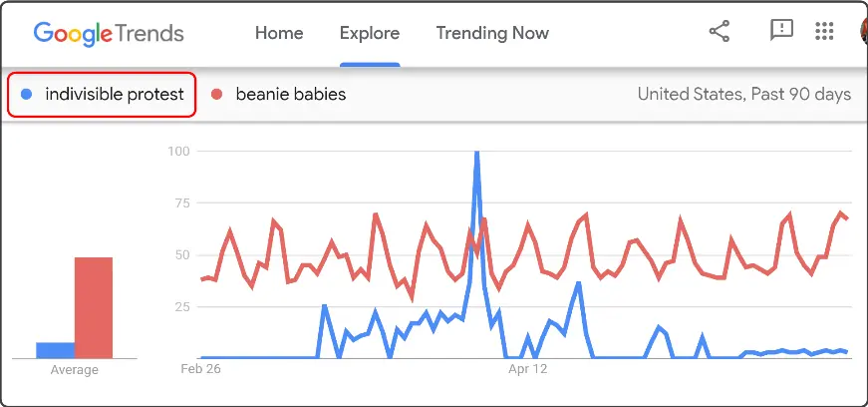
Task: Open the Google apps grid
Action: [824, 31]
